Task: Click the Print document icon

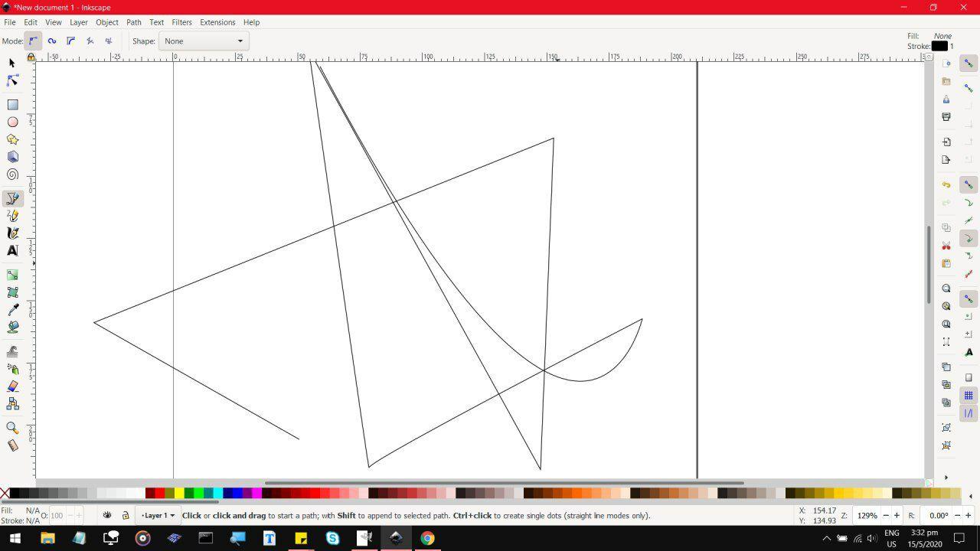Action: 946,117
